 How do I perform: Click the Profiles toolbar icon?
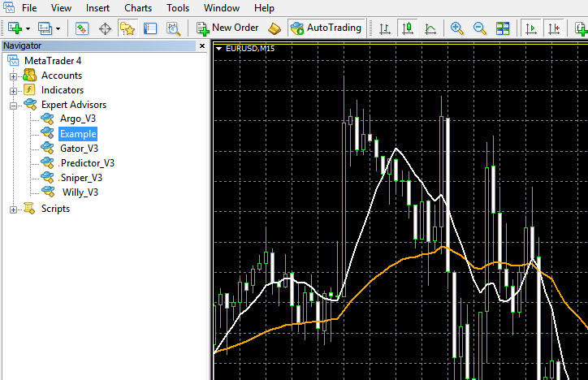[x=45, y=28]
